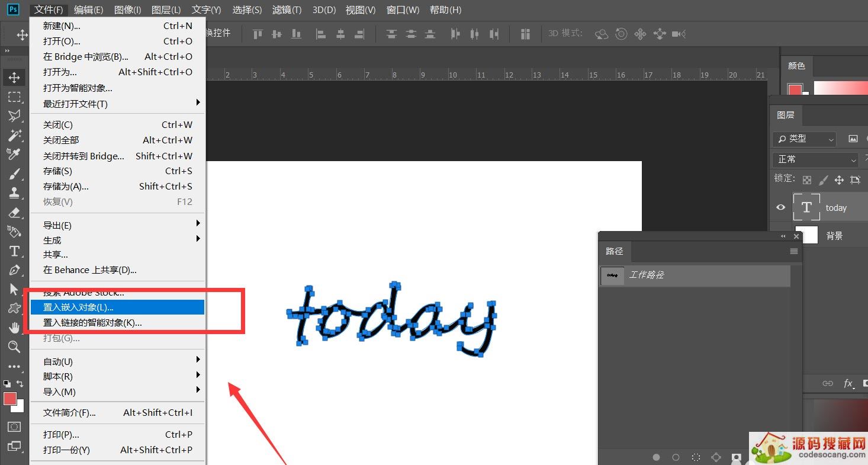
Task: Open the 图层 menu in menu bar
Action: (166, 9)
